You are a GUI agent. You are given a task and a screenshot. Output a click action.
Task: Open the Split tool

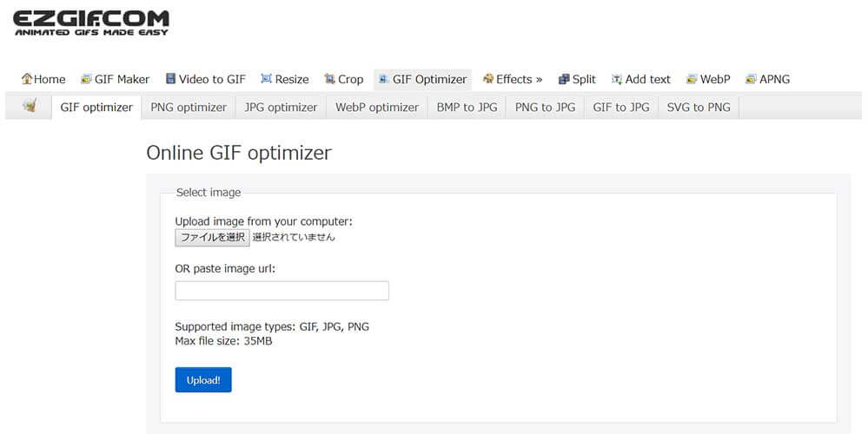coord(577,79)
